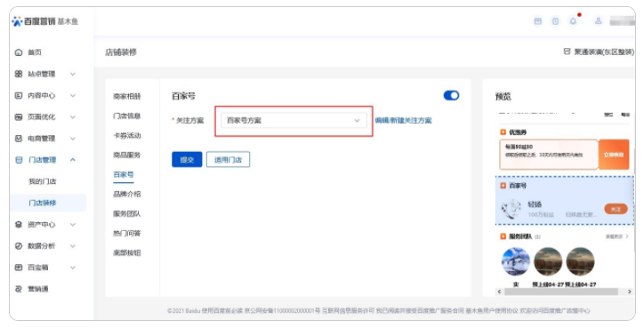Expand the 数据分析 menu chevron
The width and height of the screenshot is (644, 328).
(73, 246)
